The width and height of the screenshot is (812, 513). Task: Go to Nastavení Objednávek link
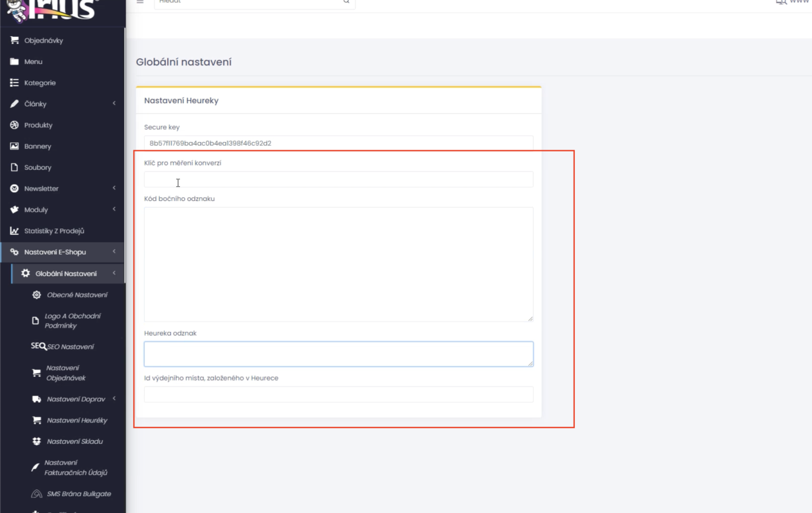[66, 373]
